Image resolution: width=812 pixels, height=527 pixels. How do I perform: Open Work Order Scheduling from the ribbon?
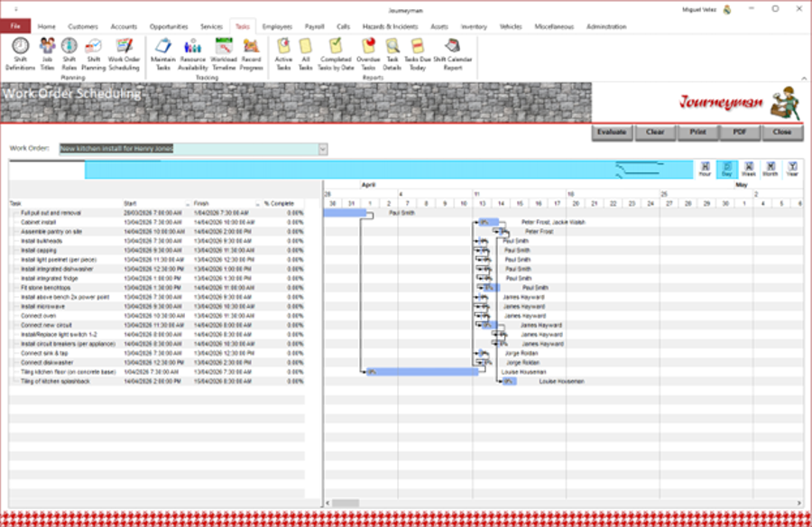click(x=124, y=54)
